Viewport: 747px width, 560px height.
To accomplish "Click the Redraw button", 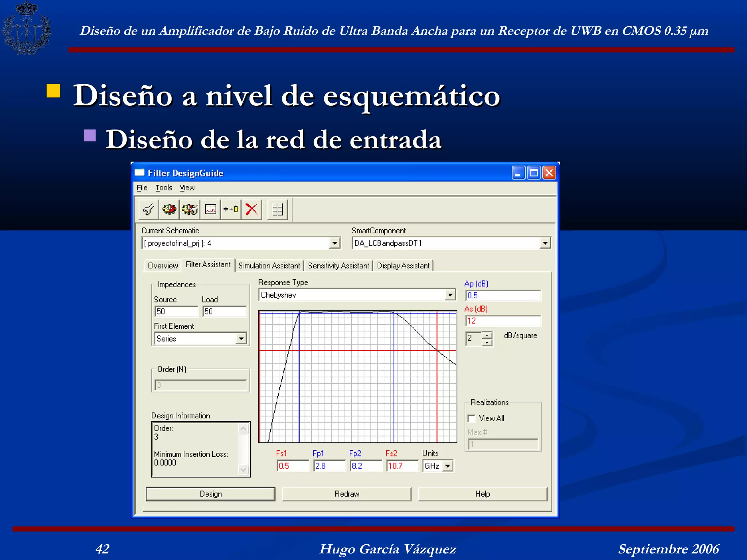I will tap(347, 494).
